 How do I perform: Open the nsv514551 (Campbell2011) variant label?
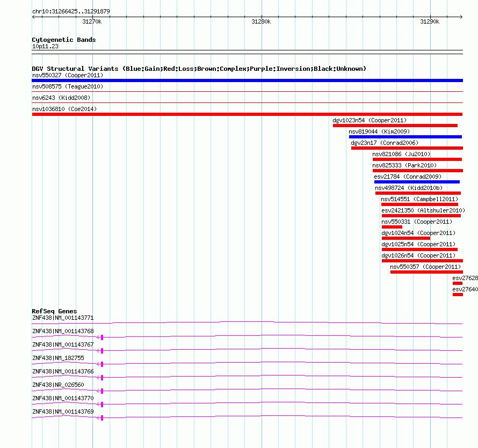coord(419,199)
